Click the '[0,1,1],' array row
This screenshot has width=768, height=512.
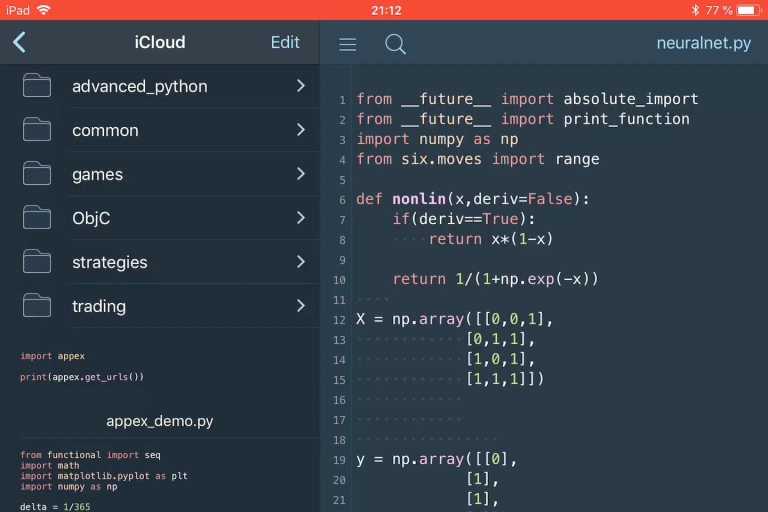501,339
